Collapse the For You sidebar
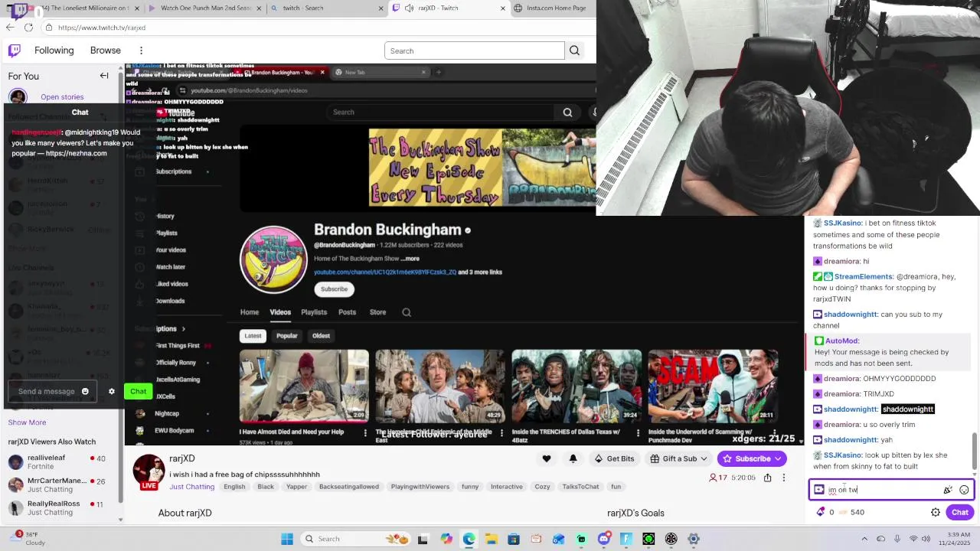 (104, 76)
